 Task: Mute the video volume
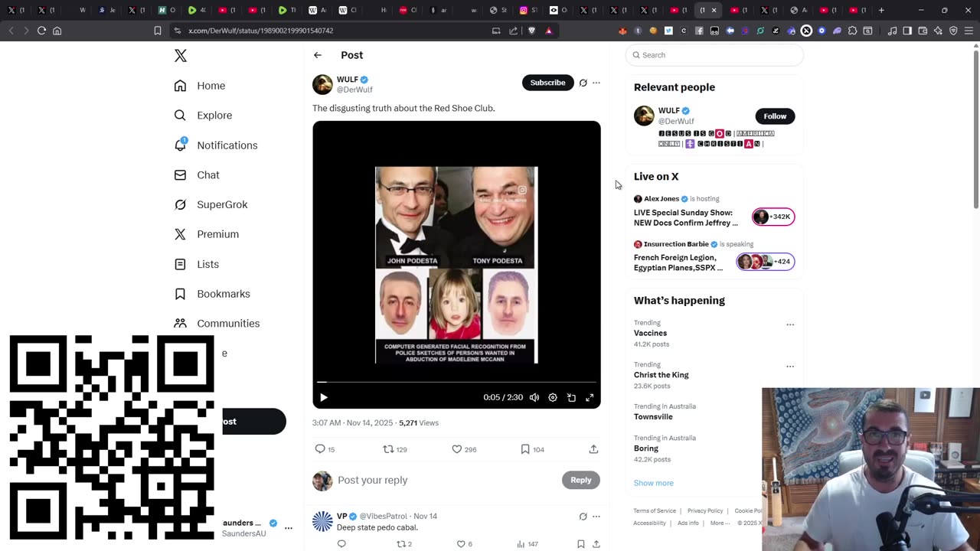[534, 397]
